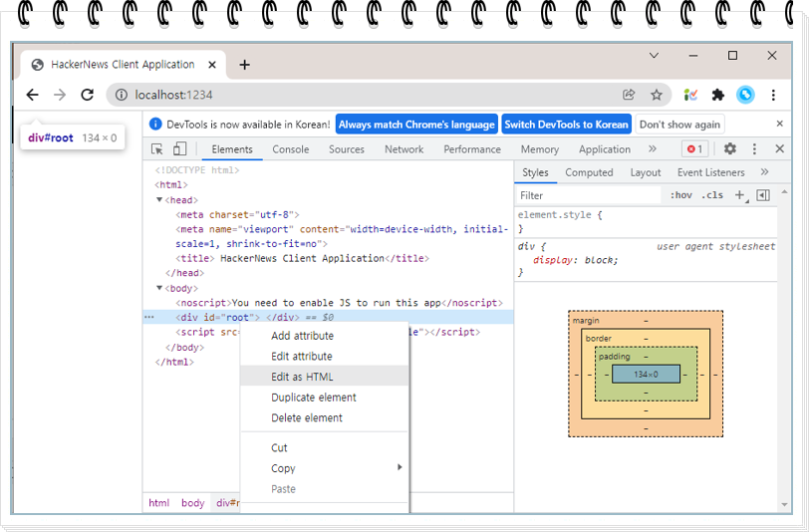Screen dimensions: 809x532
Task: Open the ellipsis actions for selected node
Action: coord(149,317)
